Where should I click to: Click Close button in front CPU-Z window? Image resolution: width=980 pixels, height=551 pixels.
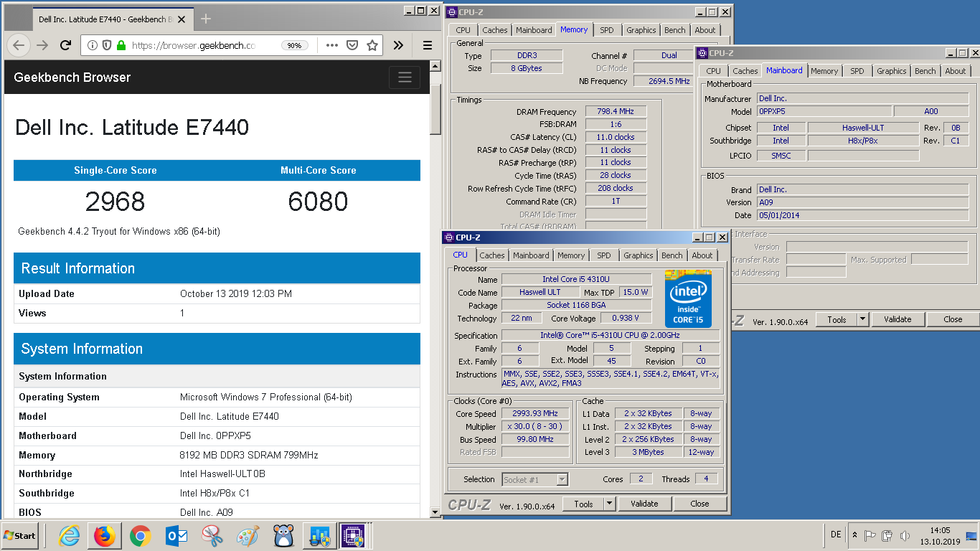(699, 504)
